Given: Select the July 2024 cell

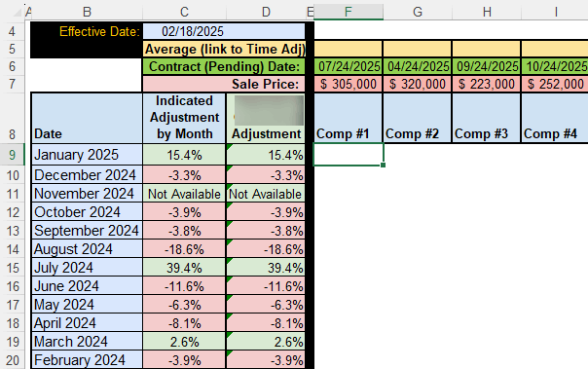Looking at the screenshot, I should (87, 268).
